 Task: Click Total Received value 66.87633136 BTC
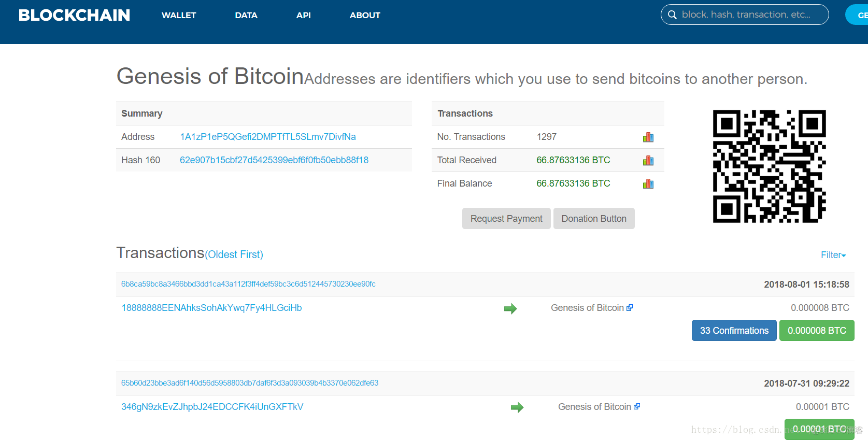573,160
